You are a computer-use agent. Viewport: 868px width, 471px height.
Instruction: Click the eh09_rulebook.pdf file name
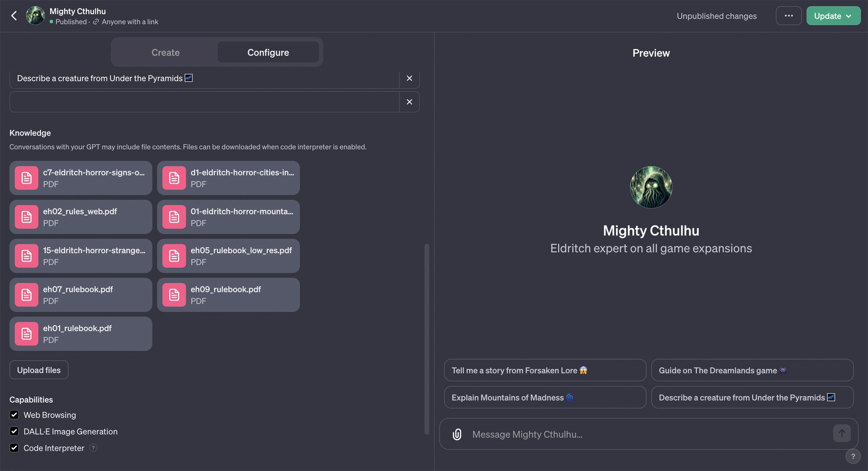click(x=226, y=289)
